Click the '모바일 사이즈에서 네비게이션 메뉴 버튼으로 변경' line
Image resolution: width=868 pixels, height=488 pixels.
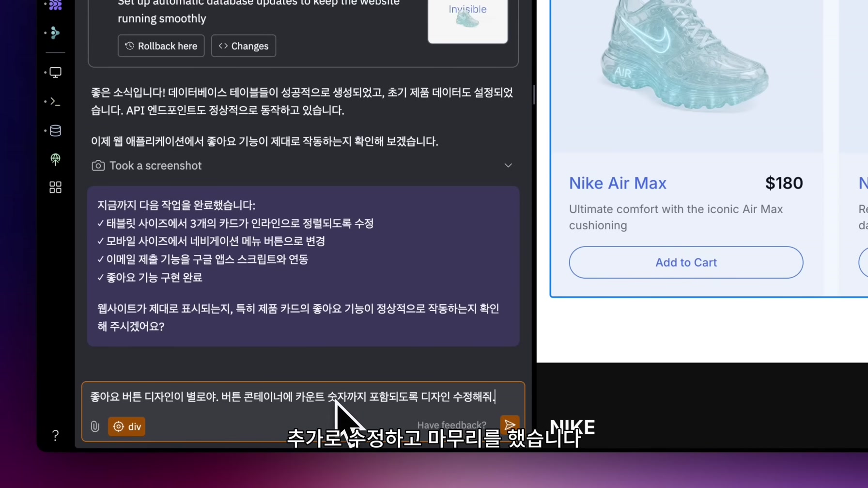(x=211, y=241)
